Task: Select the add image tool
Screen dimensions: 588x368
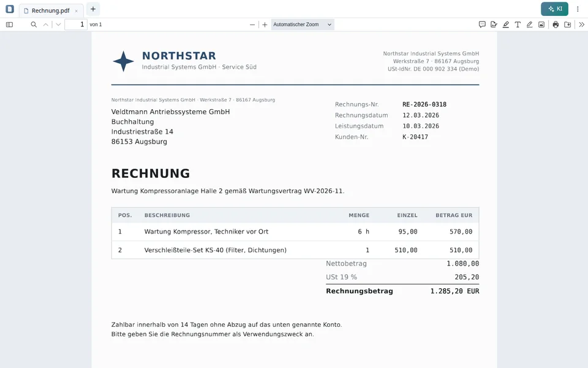Action: 541,25
